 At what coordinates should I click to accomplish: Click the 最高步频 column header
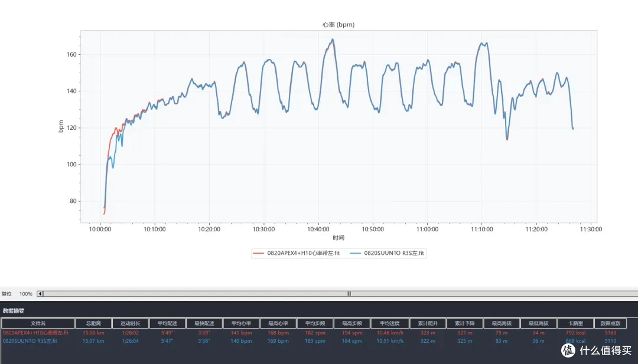(x=352, y=323)
